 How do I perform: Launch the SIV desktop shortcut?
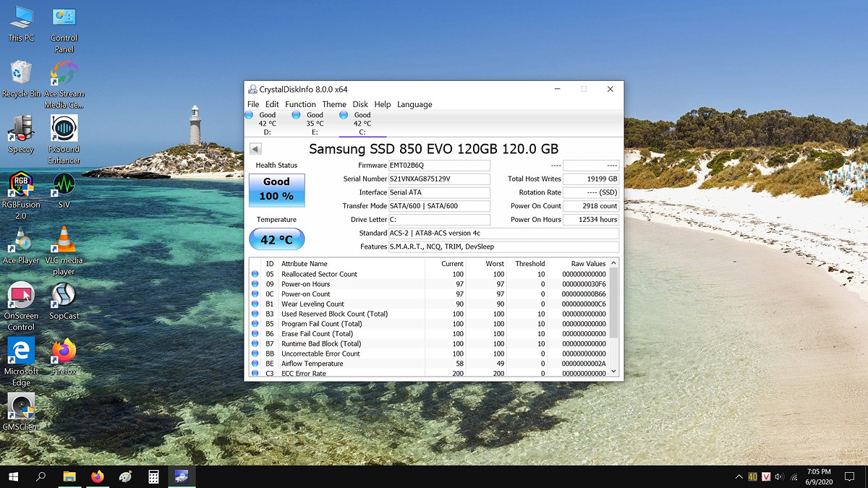(64, 190)
